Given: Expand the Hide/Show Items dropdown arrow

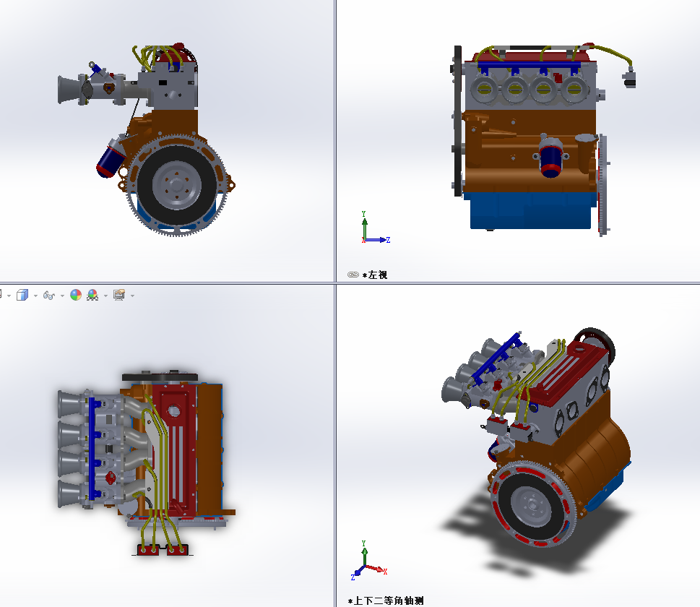Looking at the screenshot, I should point(62,296).
